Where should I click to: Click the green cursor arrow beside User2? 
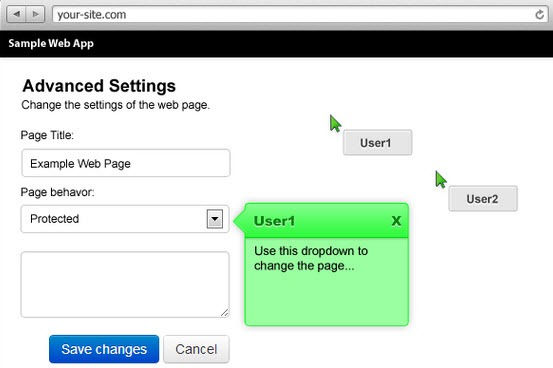tap(440, 180)
